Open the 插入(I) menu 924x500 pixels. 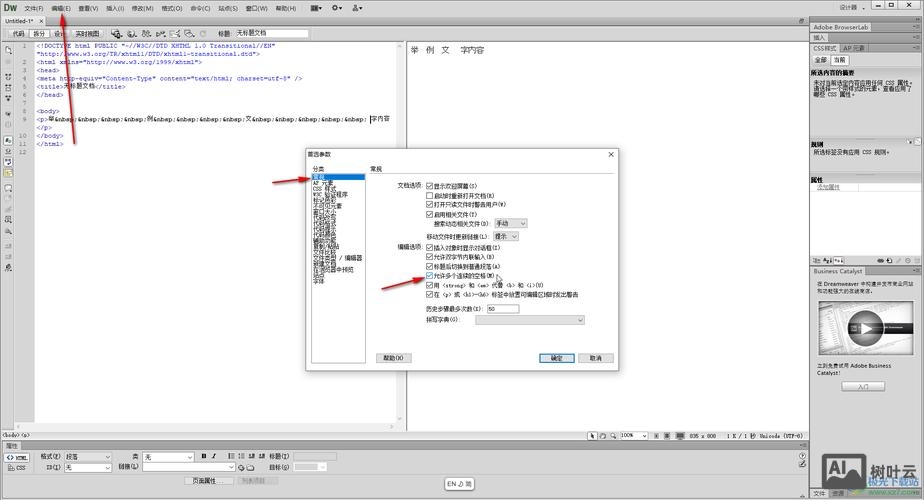(115, 8)
